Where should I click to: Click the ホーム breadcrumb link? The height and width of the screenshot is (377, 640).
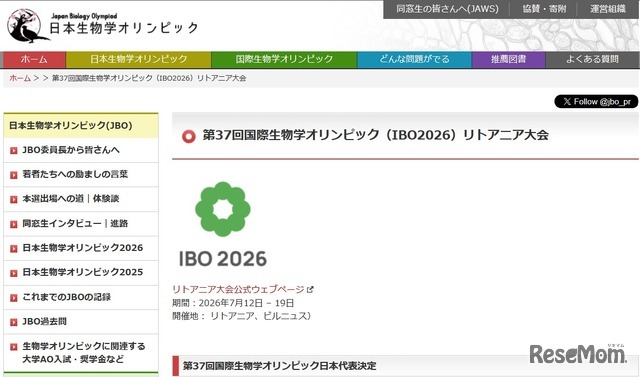pyautogui.click(x=20, y=78)
